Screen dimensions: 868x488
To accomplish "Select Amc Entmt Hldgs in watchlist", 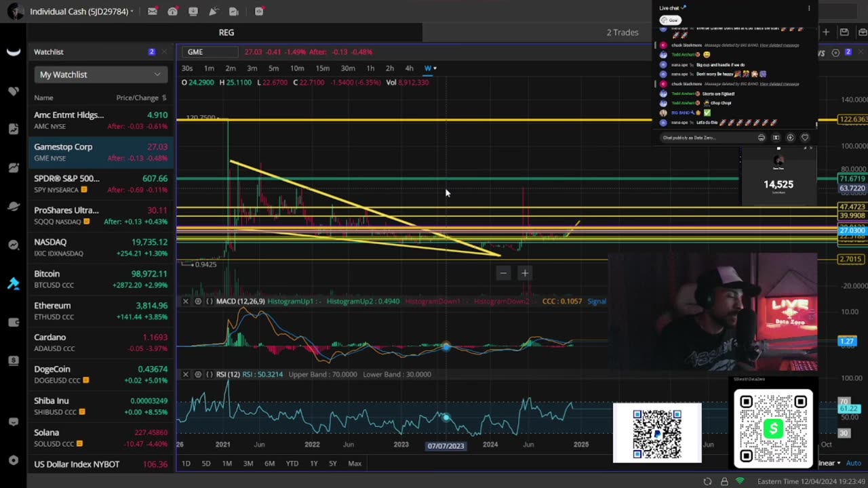I will click(x=100, y=120).
